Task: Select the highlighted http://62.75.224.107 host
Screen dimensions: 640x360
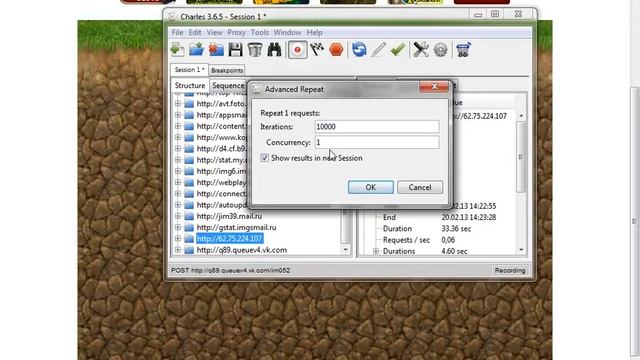Action: coord(229,238)
